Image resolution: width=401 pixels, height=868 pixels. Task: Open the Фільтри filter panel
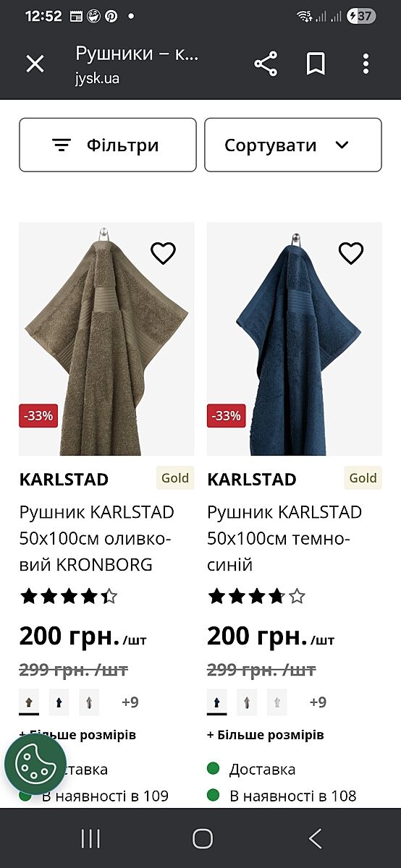click(108, 145)
